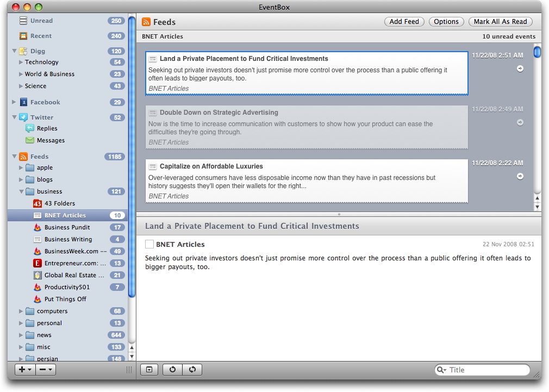The height and width of the screenshot is (392, 549).
Task: Click the Options button
Action: 446,22
